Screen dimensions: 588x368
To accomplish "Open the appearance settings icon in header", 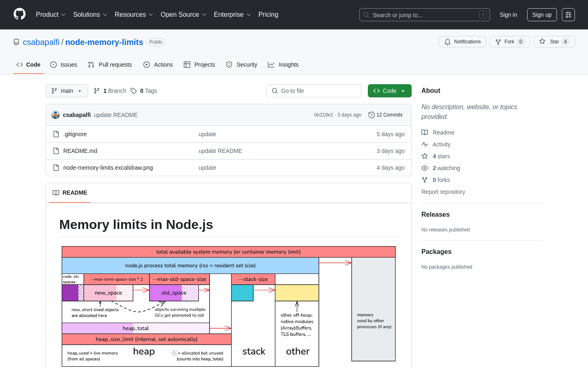I will [568, 15].
